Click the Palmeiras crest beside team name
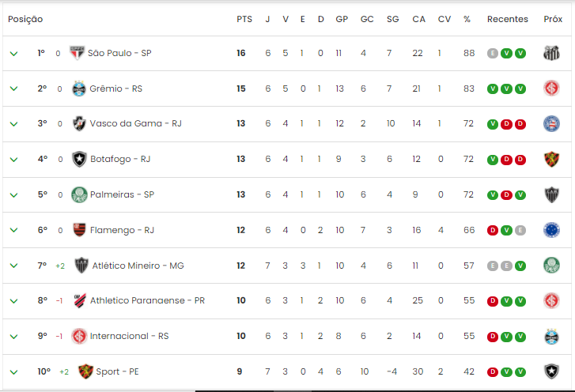Image resolution: width=575 pixels, height=392 pixels. 79,194
